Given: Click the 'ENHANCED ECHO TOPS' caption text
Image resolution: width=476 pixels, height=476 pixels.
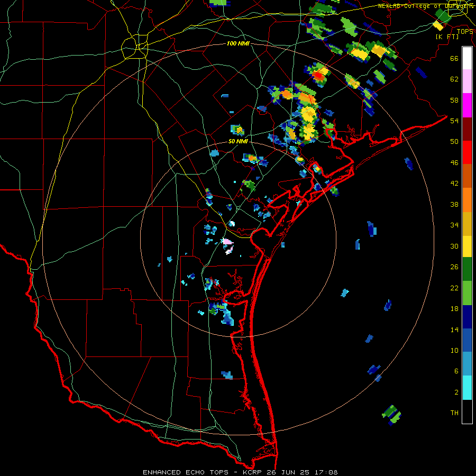Looking at the screenshot, I should point(186,472).
